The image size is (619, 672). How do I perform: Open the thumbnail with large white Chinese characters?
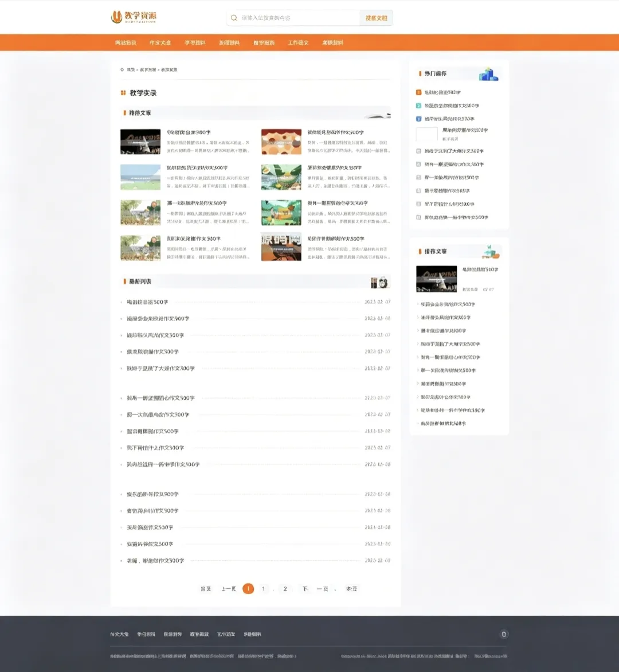pyautogui.click(x=281, y=247)
